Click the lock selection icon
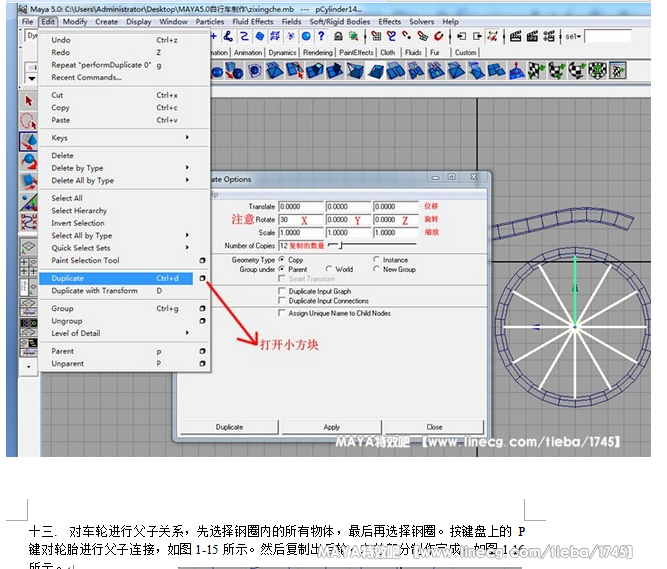Image resolution: width=667 pixels, height=569 pixels. point(338,37)
